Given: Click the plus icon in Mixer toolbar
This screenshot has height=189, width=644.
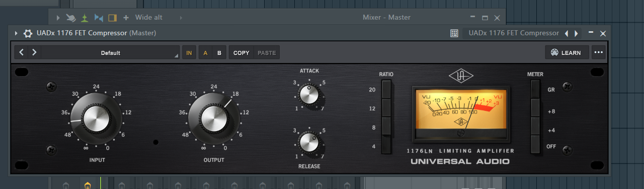Looking at the screenshot, I should pos(126,18).
